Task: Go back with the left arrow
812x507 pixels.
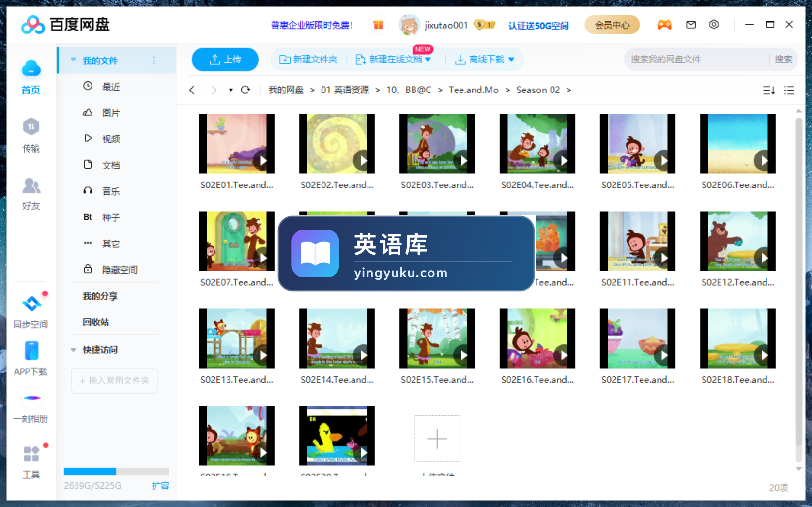Action: point(192,90)
